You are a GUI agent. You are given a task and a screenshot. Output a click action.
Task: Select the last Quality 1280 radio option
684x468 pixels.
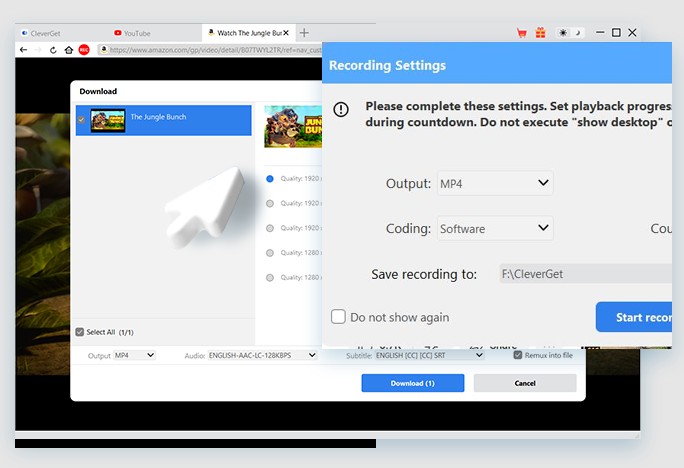tap(270, 277)
